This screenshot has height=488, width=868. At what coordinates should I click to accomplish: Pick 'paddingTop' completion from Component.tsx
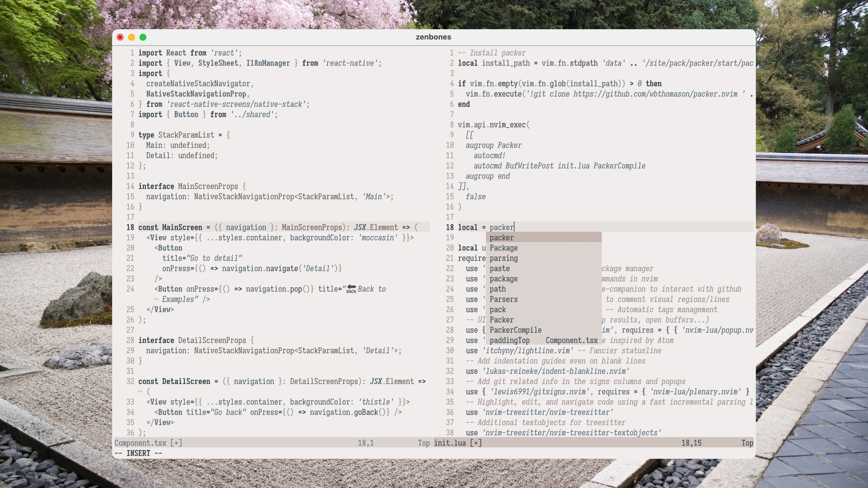pos(509,340)
